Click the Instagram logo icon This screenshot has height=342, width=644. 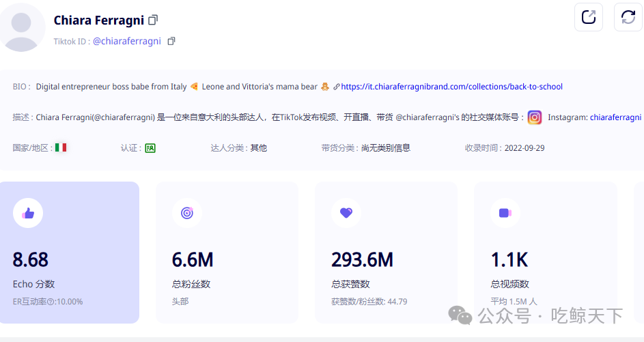[534, 117]
